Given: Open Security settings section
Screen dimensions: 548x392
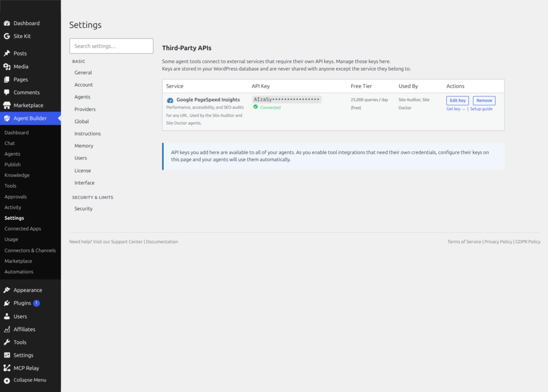Looking at the screenshot, I should point(83,209).
